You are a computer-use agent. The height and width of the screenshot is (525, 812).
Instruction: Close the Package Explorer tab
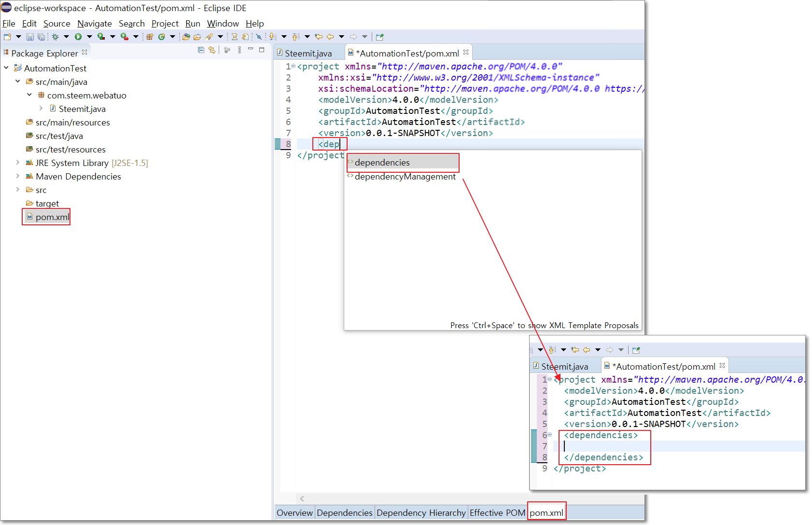coord(84,52)
